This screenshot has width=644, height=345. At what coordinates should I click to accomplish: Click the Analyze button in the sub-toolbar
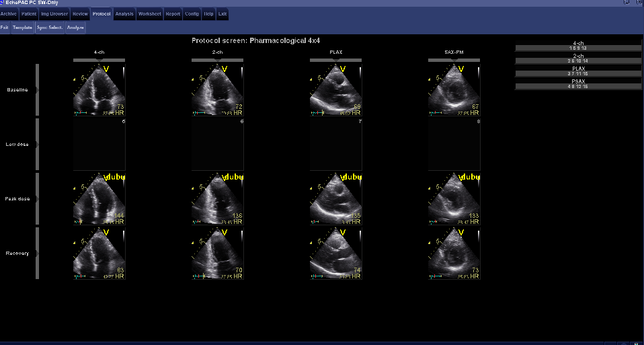[x=75, y=28]
